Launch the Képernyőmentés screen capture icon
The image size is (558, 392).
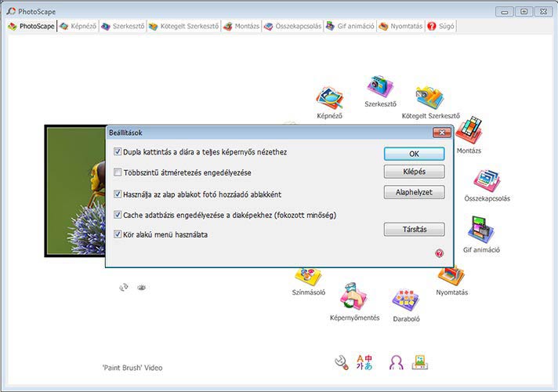pos(354,297)
